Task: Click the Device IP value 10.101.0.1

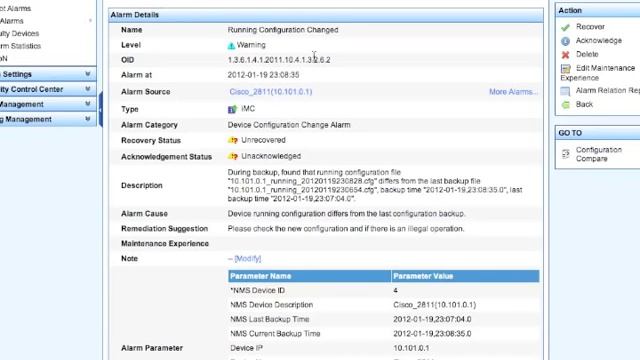Action: pyautogui.click(x=411, y=349)
